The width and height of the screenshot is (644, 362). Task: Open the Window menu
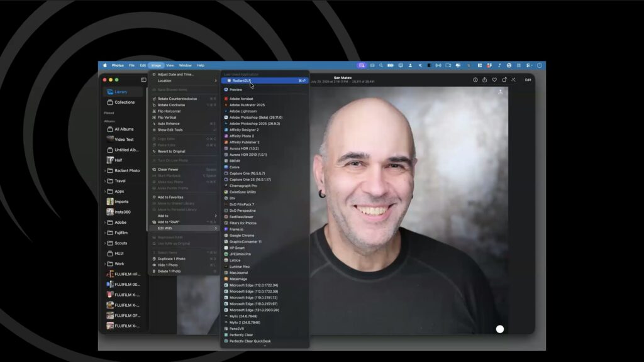[x=186, y=65]
